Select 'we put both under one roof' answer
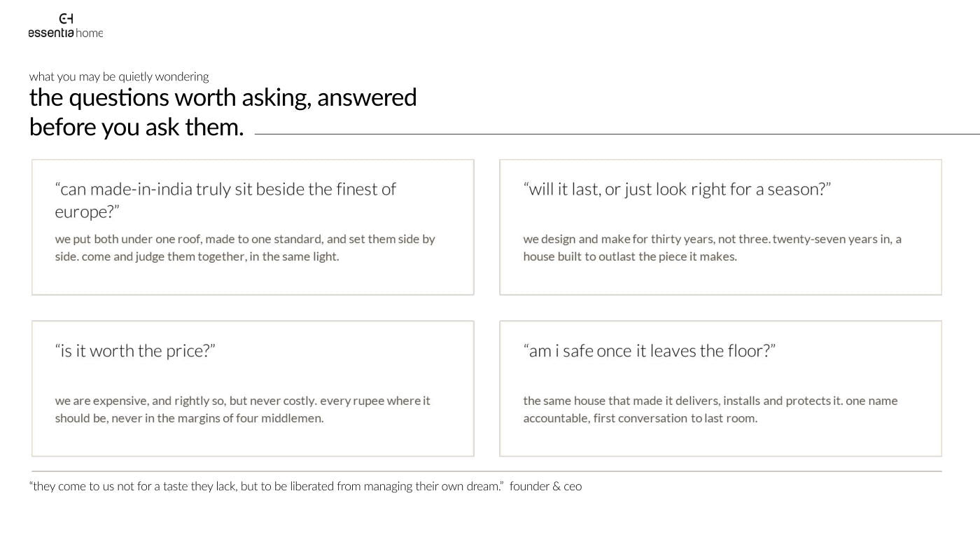Viewport: 980px width, 552px height. click(245, 247)
